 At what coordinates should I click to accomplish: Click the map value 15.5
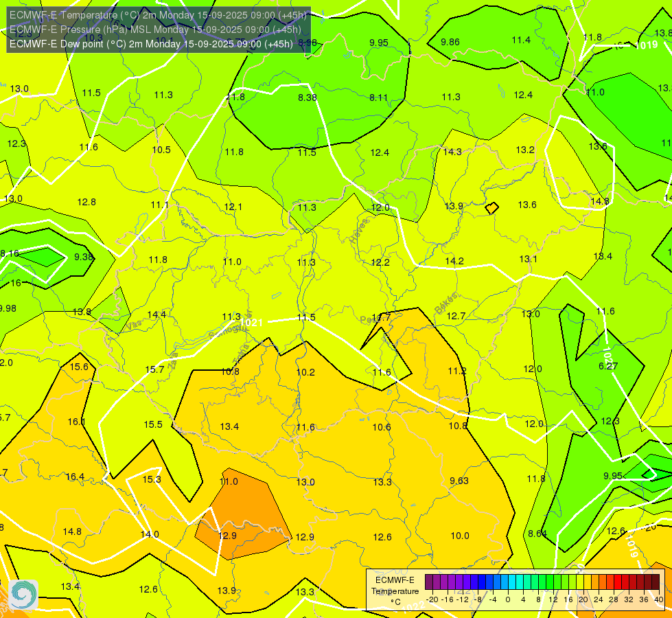(153, 424)
